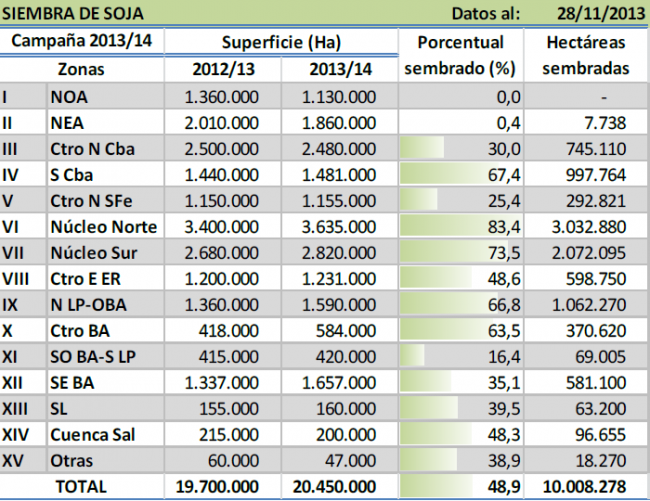
Task: Select the S Cba 67,4 percent bar
Action: pos(461,175)
